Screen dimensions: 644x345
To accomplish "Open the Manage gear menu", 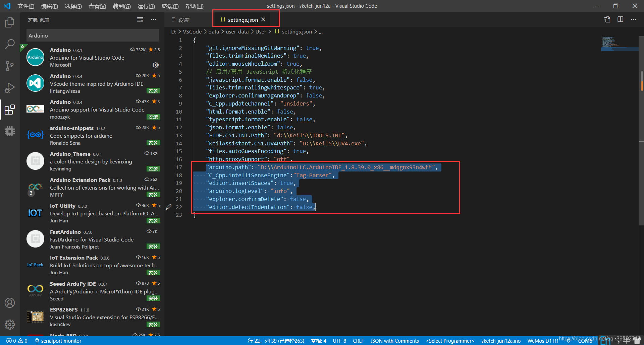I will 10,324.
